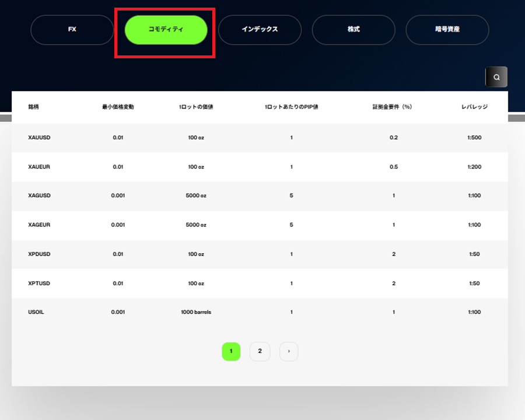
Task: Click XPTUSD minimum price change 0.01
Action: (118, 283)
